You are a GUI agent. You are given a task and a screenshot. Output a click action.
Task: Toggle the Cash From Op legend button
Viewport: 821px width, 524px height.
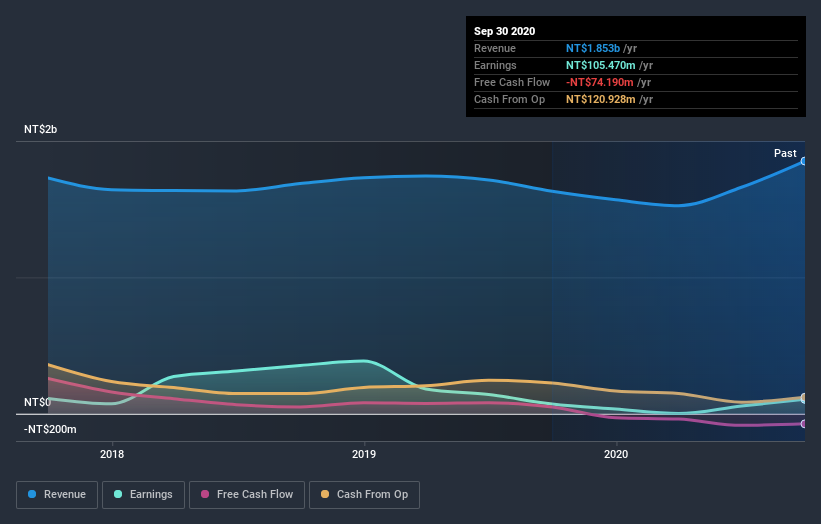(364, 495)
